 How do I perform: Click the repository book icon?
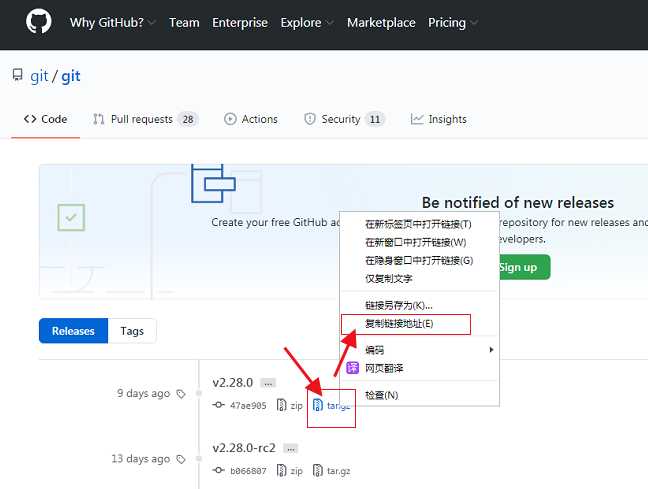coord(17,75)
